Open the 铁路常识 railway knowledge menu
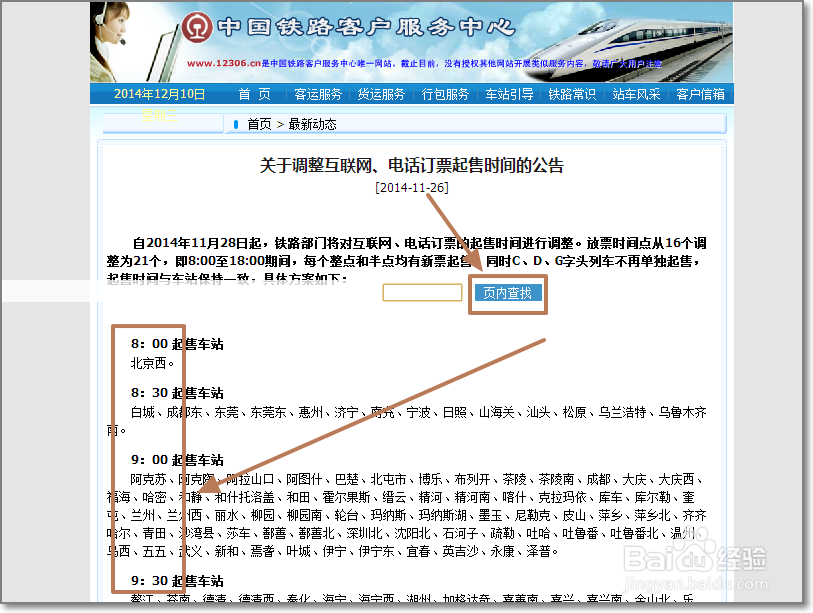This screenshot has width=813, height=613. pyautogui.click(x=571, y=94)
